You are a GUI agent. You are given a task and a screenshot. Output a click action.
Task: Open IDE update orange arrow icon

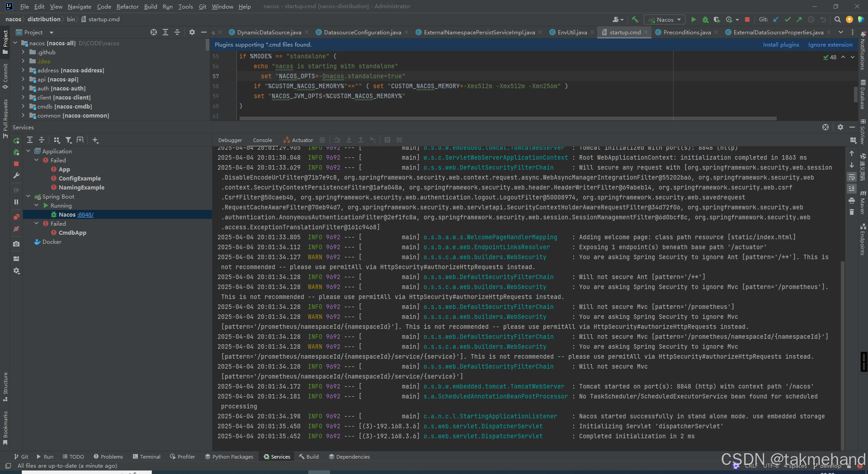849,19
